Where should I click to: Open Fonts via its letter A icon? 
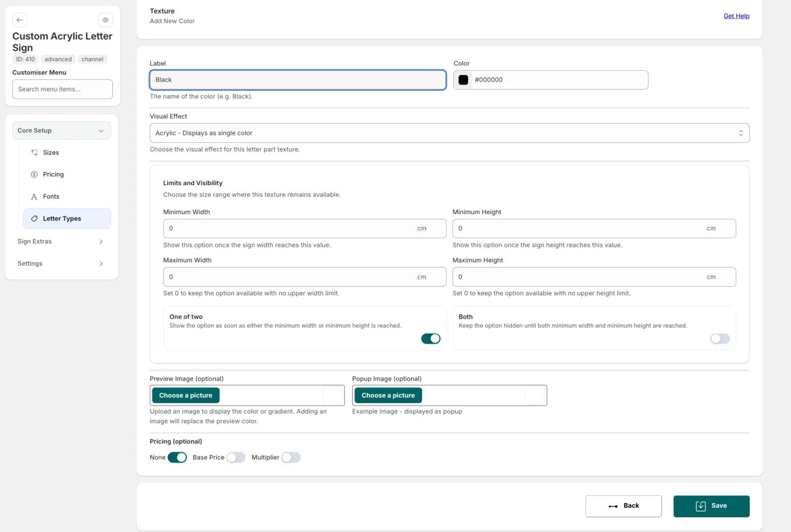[x=34, y=197]
